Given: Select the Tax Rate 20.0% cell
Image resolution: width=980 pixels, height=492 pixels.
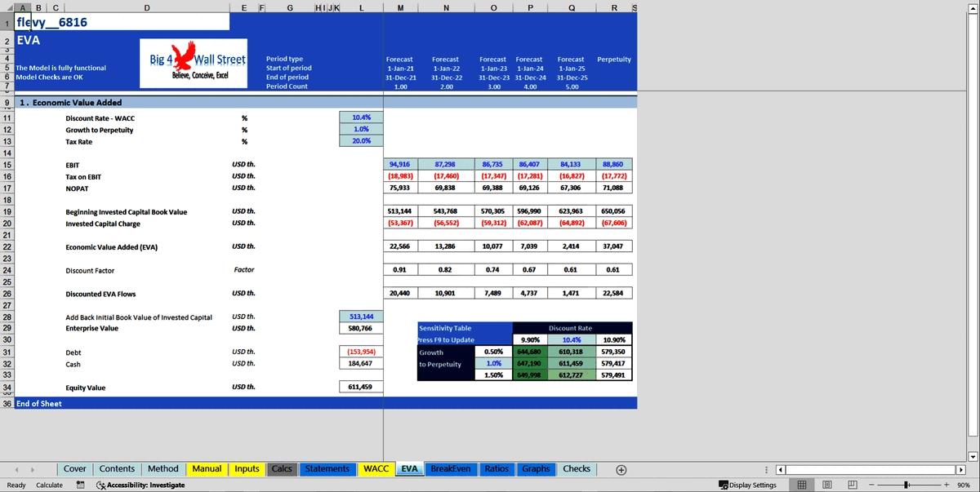Looking at the screenshot, I should [x=360, y=141].
